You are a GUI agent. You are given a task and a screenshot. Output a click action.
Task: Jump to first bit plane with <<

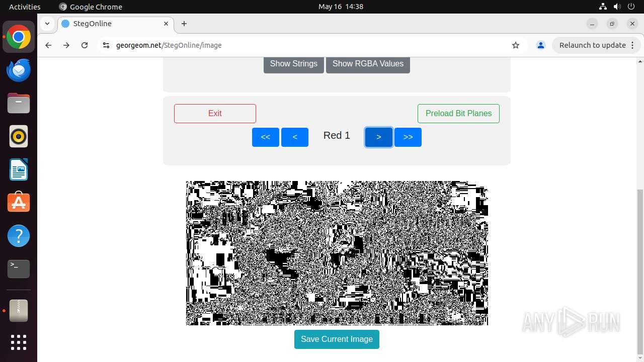click(266, 137)
